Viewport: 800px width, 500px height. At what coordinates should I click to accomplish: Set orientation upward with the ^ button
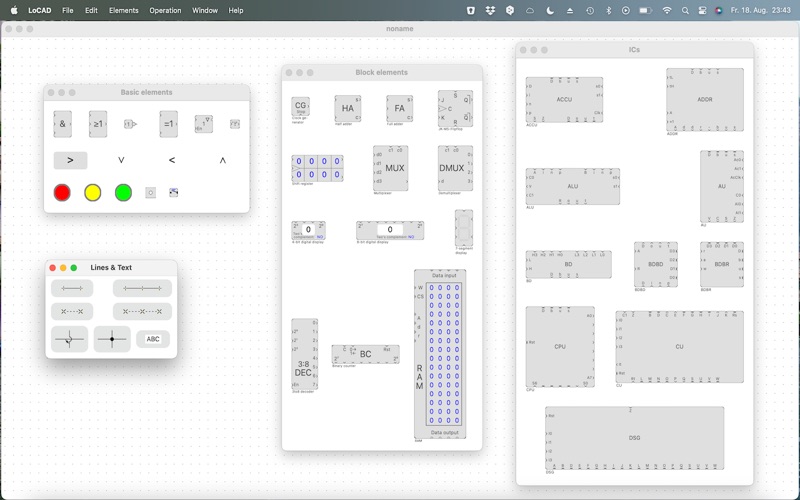tap(222, 160)
